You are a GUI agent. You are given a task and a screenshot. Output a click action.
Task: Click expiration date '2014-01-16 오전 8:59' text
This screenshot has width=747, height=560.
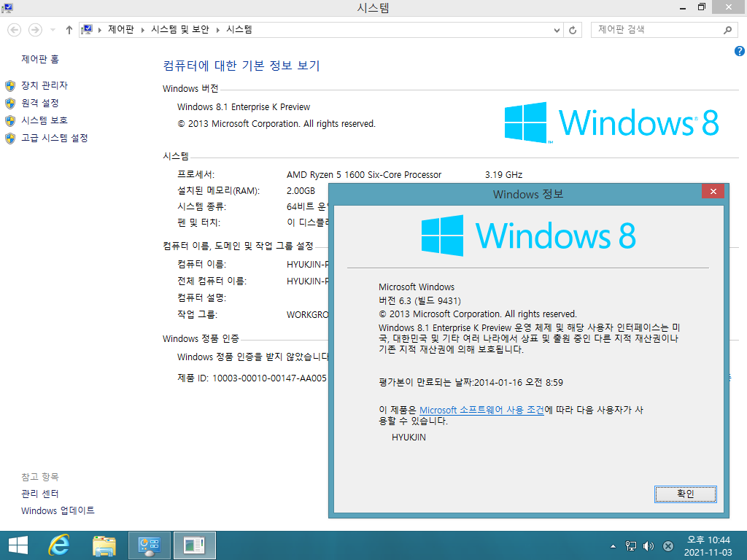[x=519, y=382]
